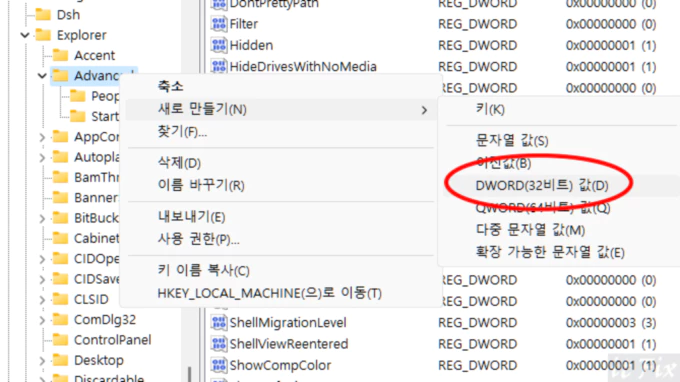Viewport: 680px width, 382px height.
Task: Click the BitBucket folder icon
Action: point(60,218)
